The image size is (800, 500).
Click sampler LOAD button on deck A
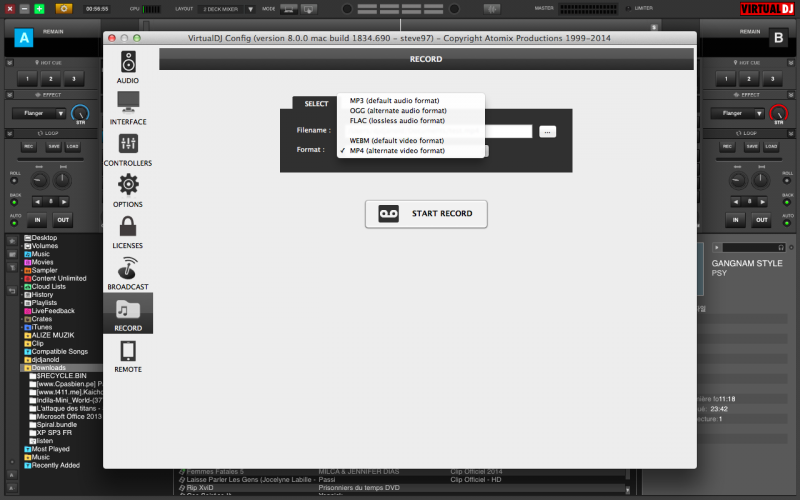72,146
